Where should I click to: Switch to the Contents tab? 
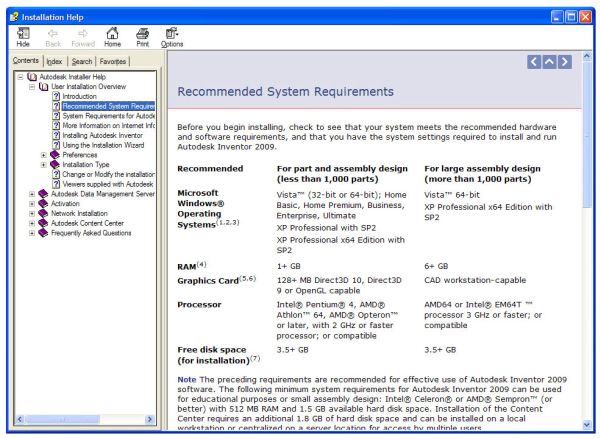26,60
